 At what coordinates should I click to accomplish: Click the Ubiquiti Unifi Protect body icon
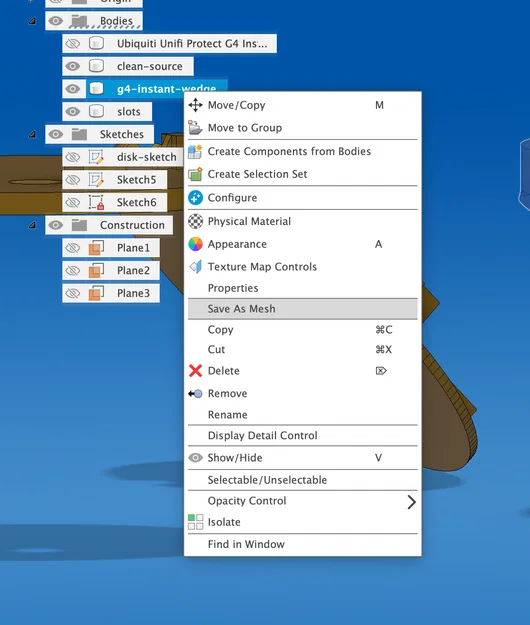coord(96,43)
